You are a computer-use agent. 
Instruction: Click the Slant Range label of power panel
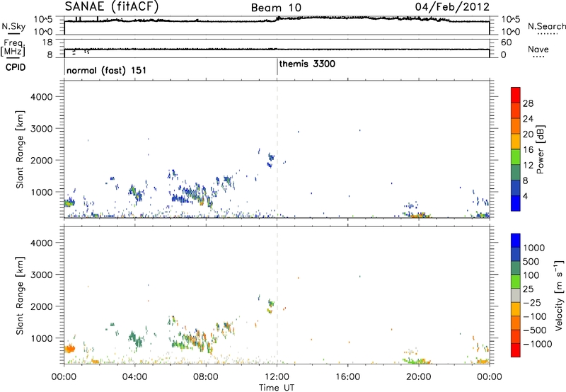click(x=20, y=149)
